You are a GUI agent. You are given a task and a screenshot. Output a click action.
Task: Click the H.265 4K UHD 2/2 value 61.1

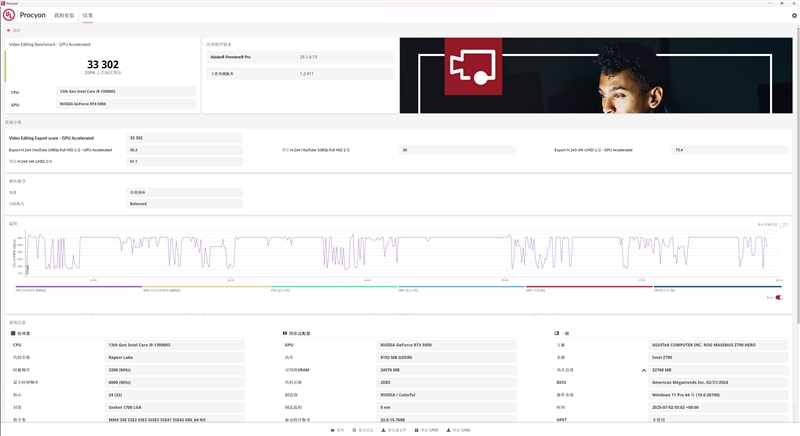[184, 161]
